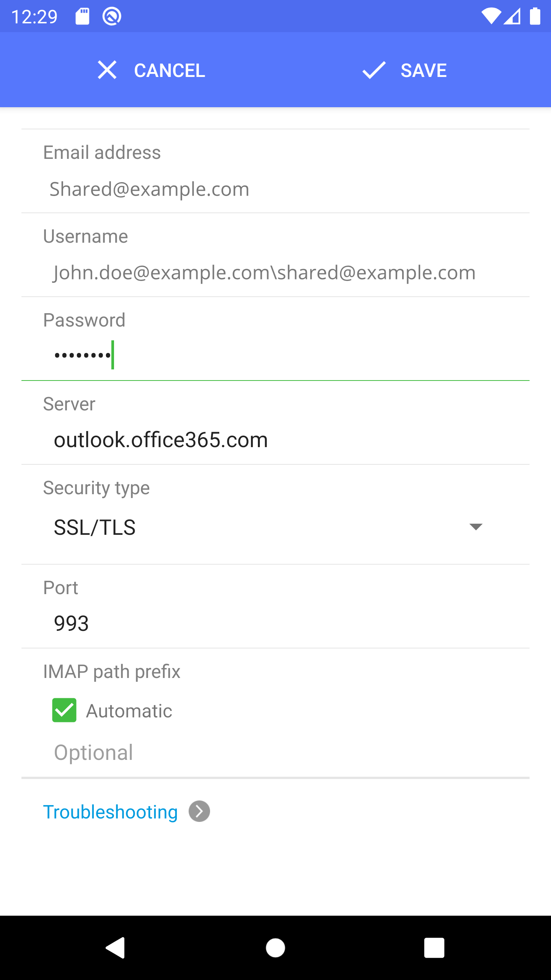This screenshot has width=551, height=980.
Task: Click the checkmark save icon
Action: [374, 70]
